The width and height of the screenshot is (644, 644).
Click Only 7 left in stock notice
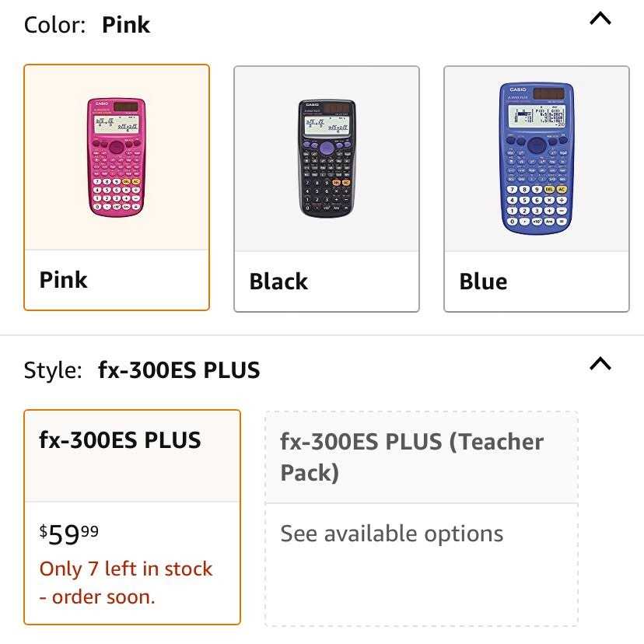[126, 583]
